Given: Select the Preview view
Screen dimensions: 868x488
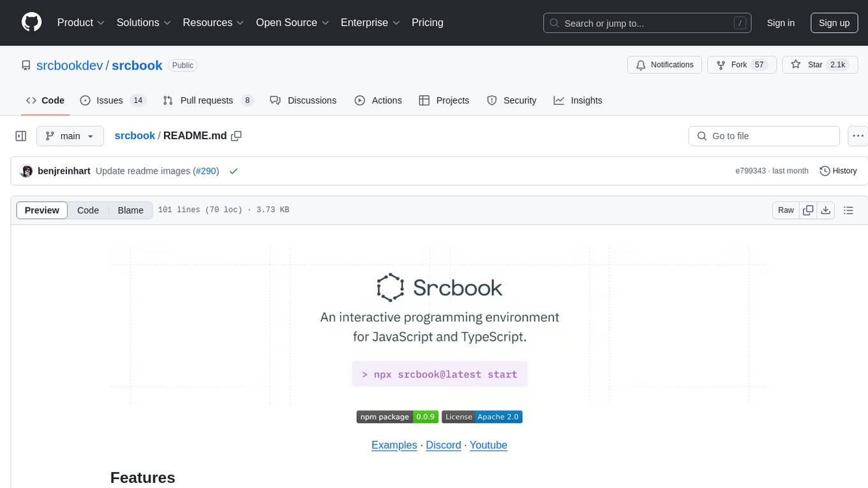Looking at the screenshot, I should pyautogui.click(x=42, y=210).
